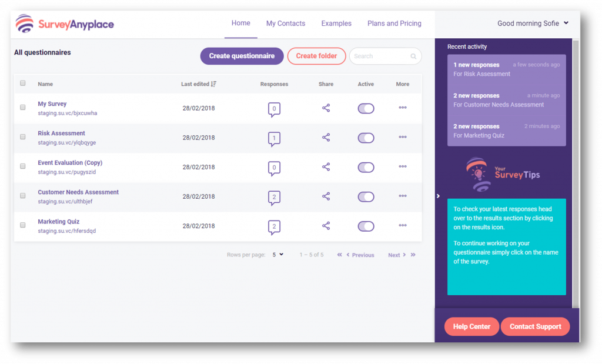The height and width of the screenshot is (364, 602).
Task: Check the select-all checkbox in table header
Action: 22,83
